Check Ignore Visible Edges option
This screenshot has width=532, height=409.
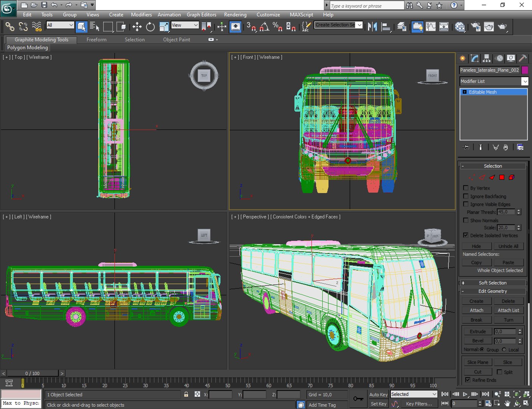(x=466, y=204)
